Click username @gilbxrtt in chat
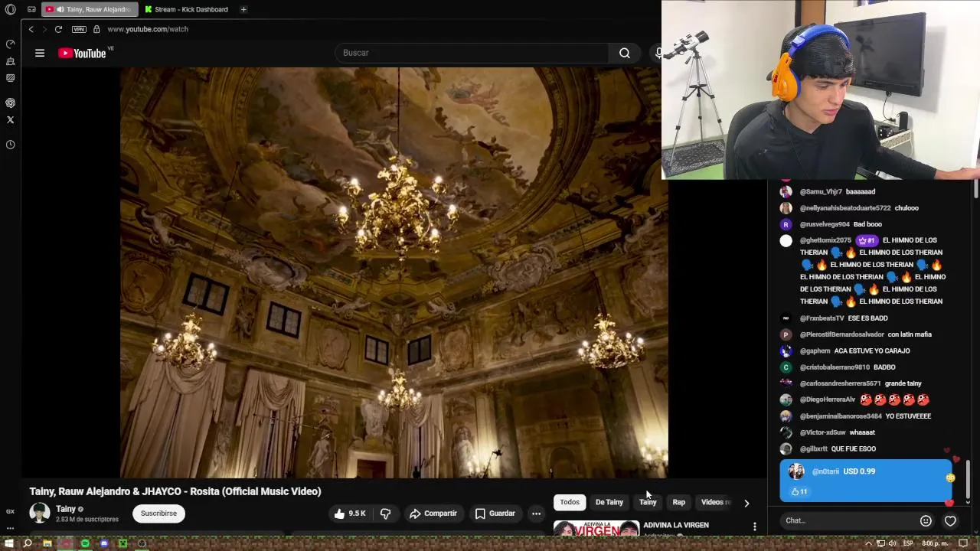This screenshot has height=551, width=980. tap(814, 449)
